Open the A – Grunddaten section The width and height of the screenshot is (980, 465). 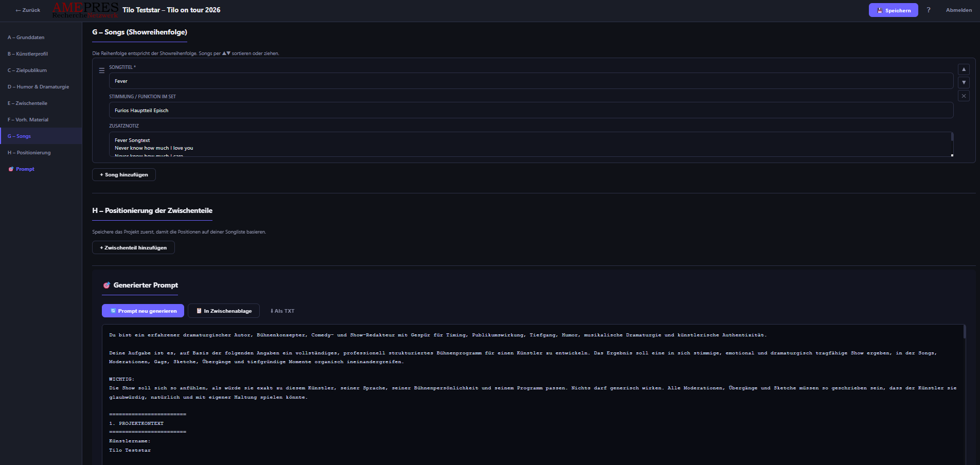pyautogui.click(x=26, y=37)
